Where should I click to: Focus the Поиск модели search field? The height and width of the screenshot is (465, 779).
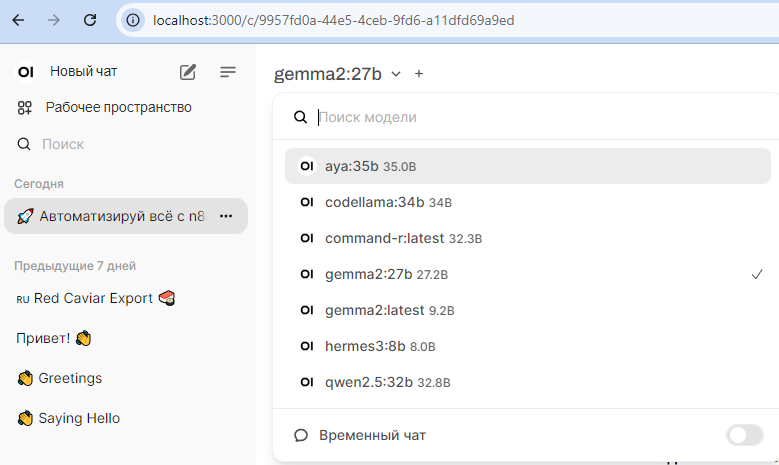pos(542,117)
